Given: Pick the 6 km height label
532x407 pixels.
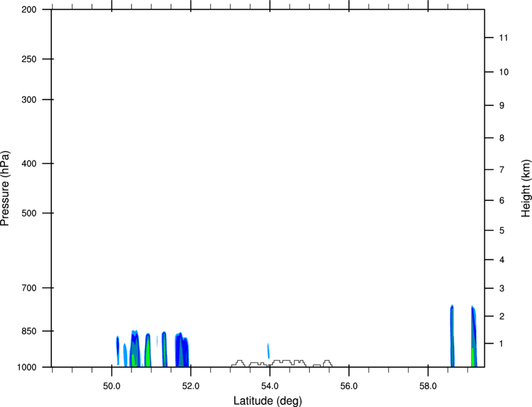Looking at the screenshot, I should [502, 200].
